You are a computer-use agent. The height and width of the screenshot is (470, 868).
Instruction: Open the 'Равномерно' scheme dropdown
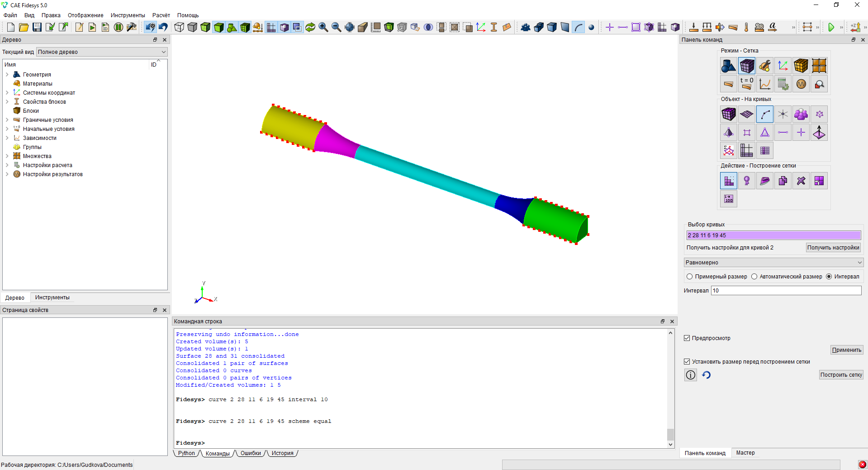click(x=773, y=263)
